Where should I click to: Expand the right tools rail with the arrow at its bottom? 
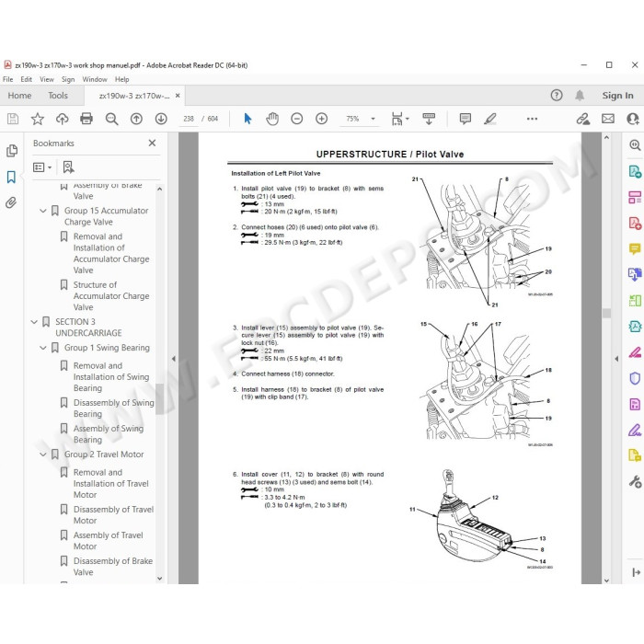[x=636, y=572]
